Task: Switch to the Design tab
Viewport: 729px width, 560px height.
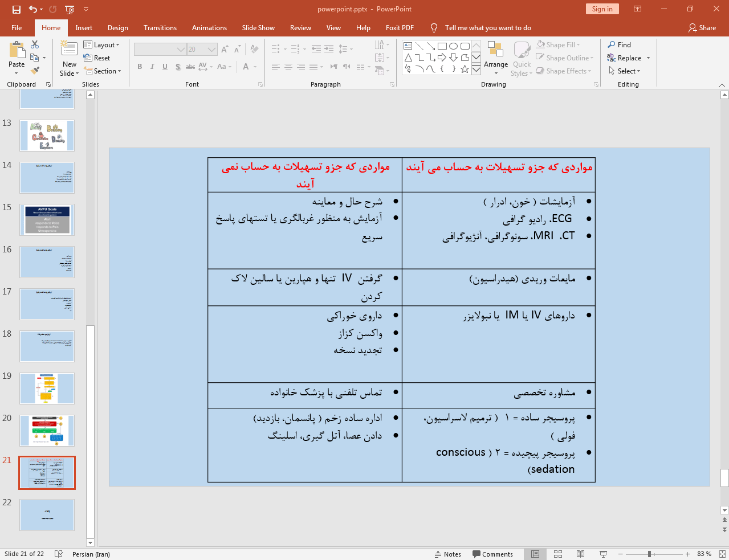Action: (118, 27)
